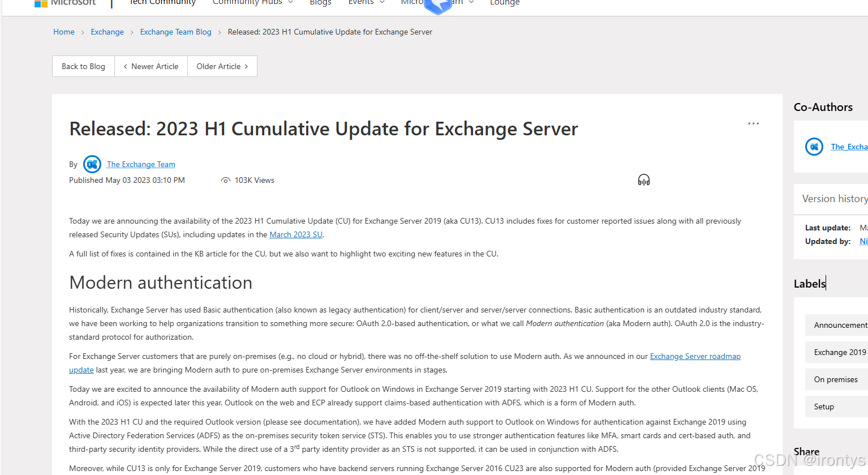Click the Share heading in sidebar
The image size is (868, 475).
pos(806,451)
